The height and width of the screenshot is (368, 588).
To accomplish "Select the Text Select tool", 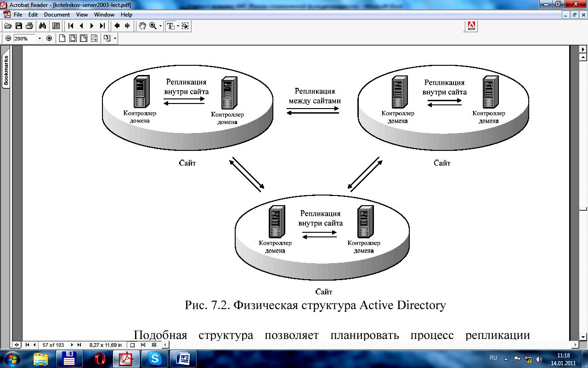I will coord(170,26).
